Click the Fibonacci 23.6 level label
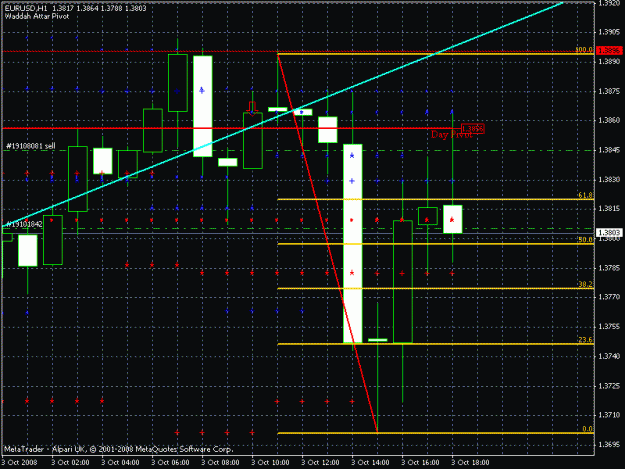The image size is (625, 469). point(585,340)
